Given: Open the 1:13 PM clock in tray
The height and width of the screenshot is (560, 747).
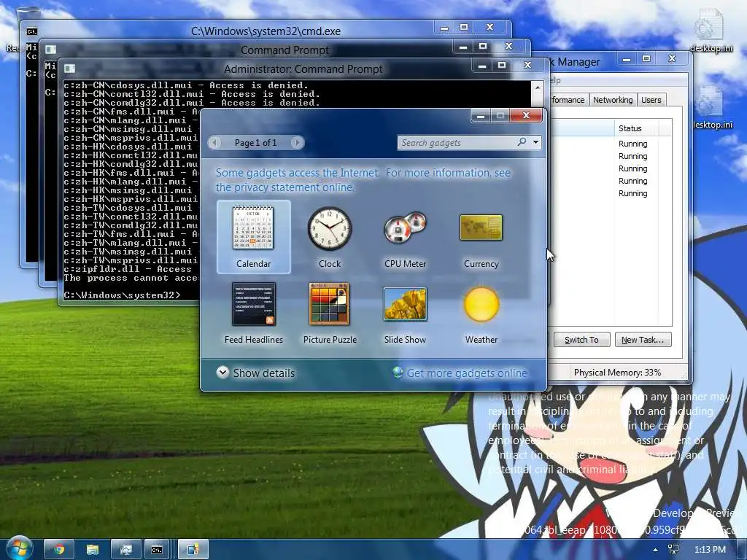Looking at the screenshot, I should [x=710, y=550].
